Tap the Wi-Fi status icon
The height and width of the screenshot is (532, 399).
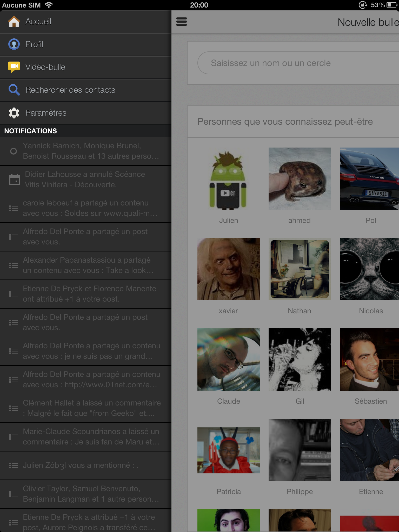point(49,5)
